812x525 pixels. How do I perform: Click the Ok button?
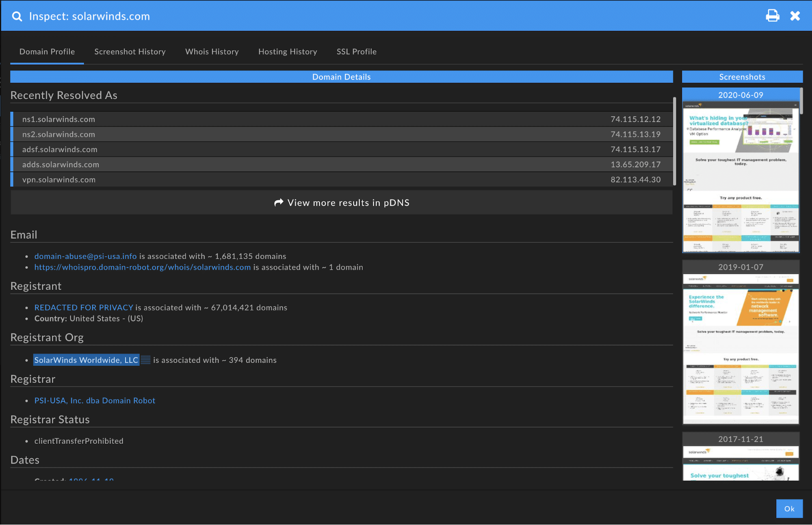click(x=789, y=508)
